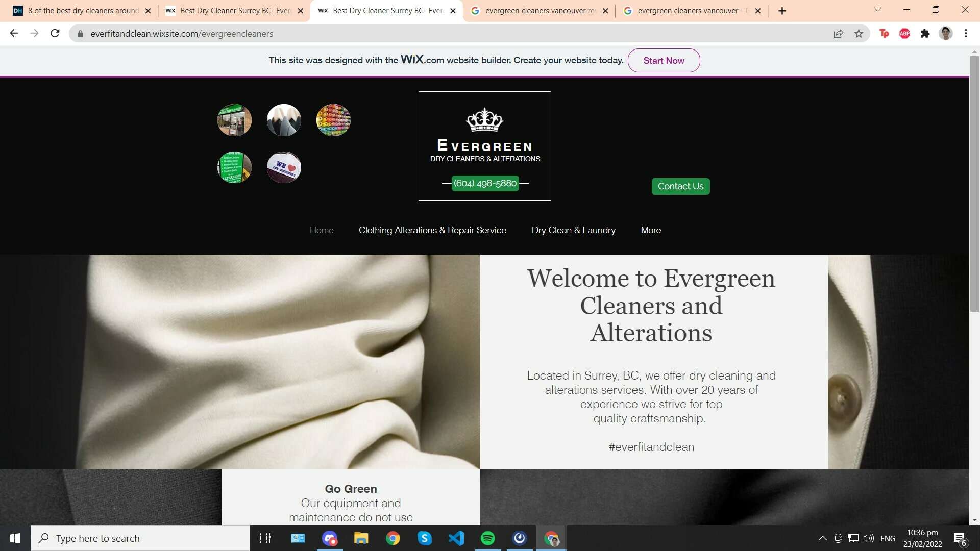Open a new browser tab
Viewport: 980px width, 551px height.
point(782,11)
